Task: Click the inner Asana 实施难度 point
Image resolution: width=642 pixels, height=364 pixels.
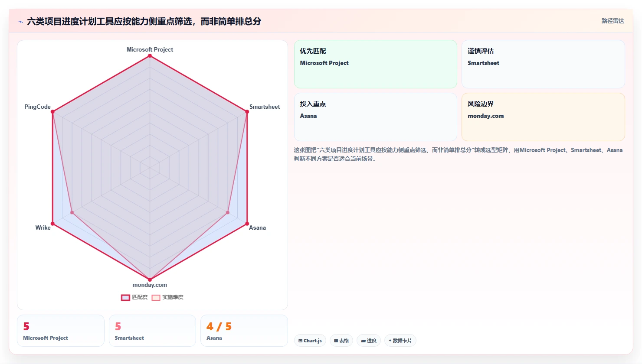Action: tap(227, 213)
